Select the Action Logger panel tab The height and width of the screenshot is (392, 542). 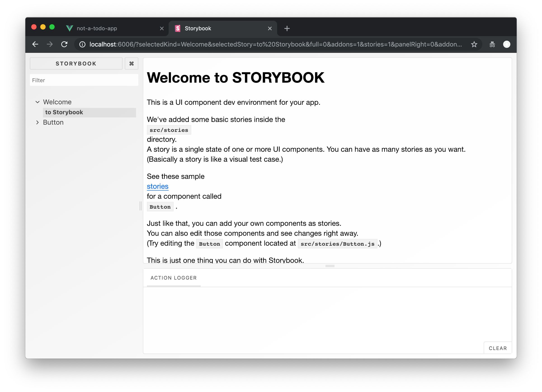click(174, 278)
